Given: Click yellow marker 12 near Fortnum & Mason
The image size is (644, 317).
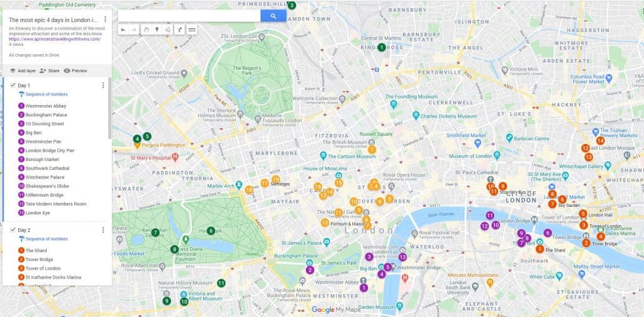Looking at the screenshot, I should 325,223.
